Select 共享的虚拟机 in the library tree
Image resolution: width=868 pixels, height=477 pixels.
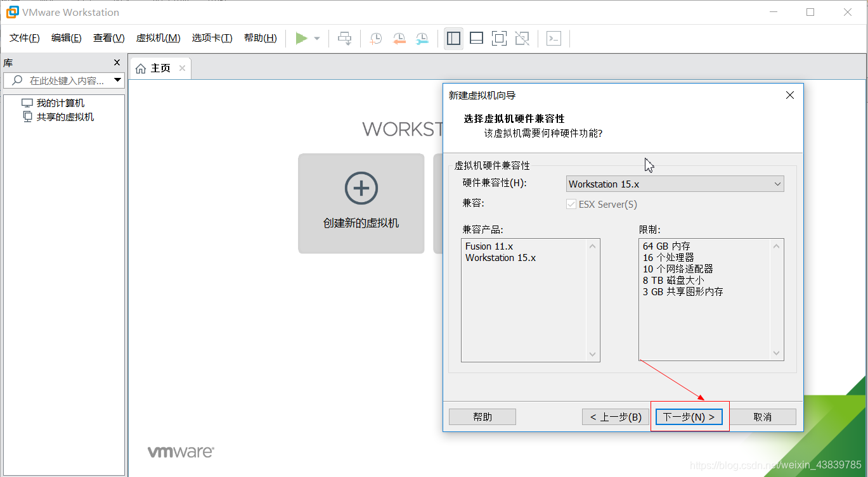(x=65, y=117)
